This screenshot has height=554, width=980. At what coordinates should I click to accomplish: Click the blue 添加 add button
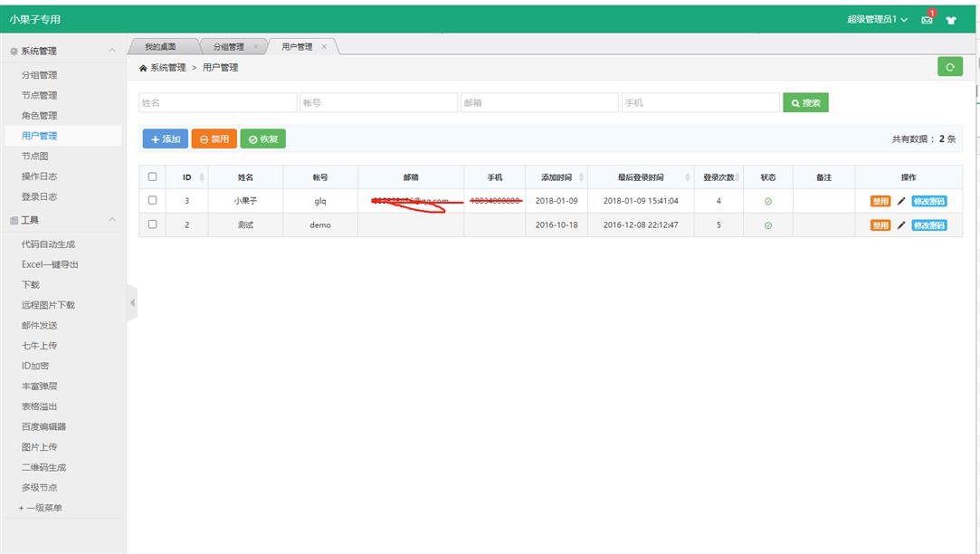(x=165, y=139)
